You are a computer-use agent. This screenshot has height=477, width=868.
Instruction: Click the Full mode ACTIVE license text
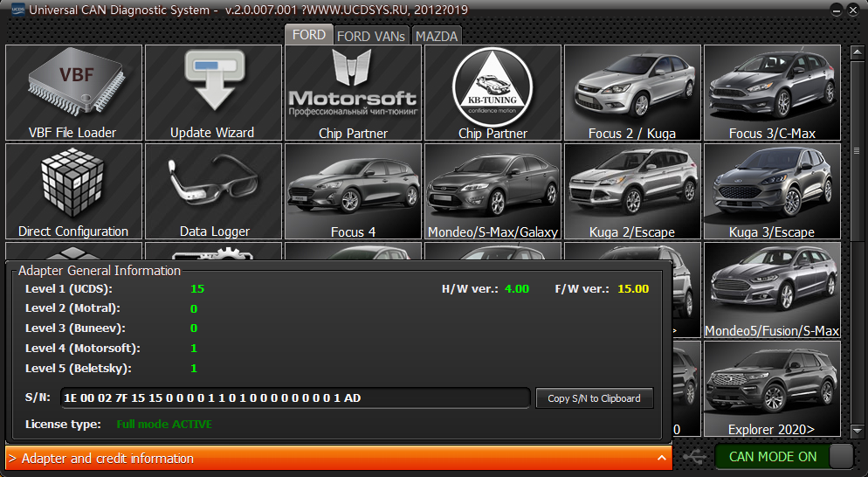coord(164,425)
